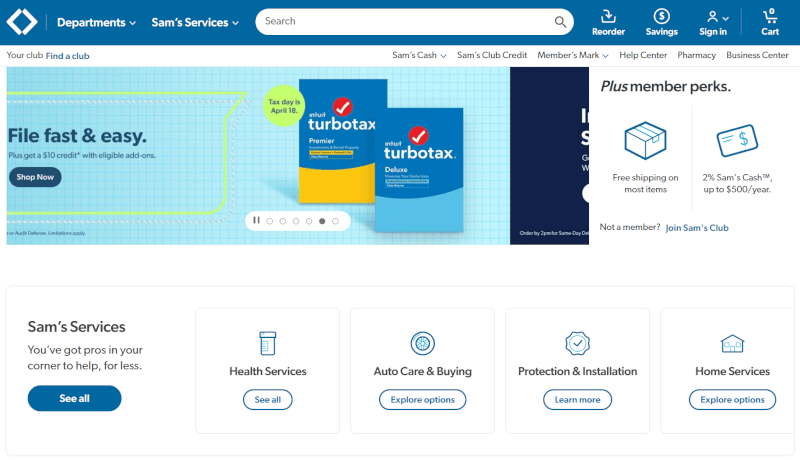Screen dimensions: 800x460
Task: Click the Sam's Club diamond logo
Action: (21, 22)
